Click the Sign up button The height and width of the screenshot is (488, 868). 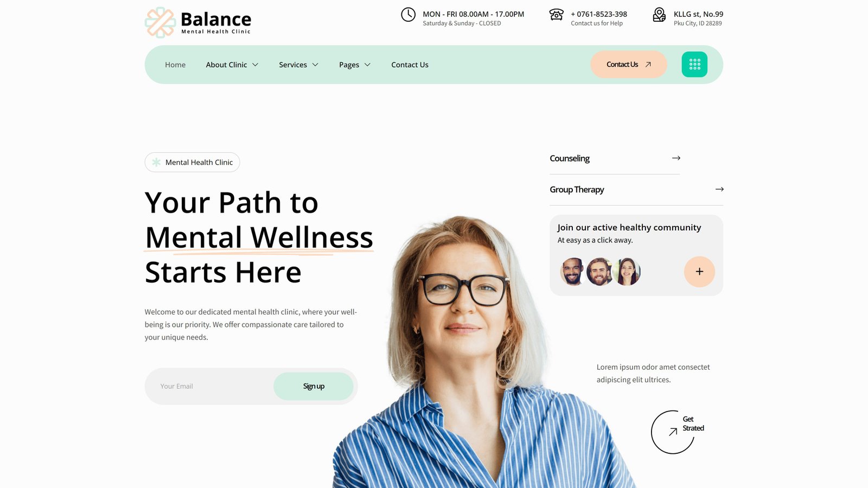[x=314, y=386]
